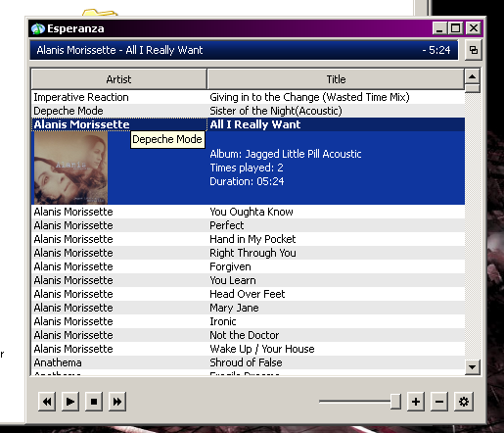Close the Esperanza window
This screenshot has width=504, height=433.
pyautogui.click(x=474, y=28)
